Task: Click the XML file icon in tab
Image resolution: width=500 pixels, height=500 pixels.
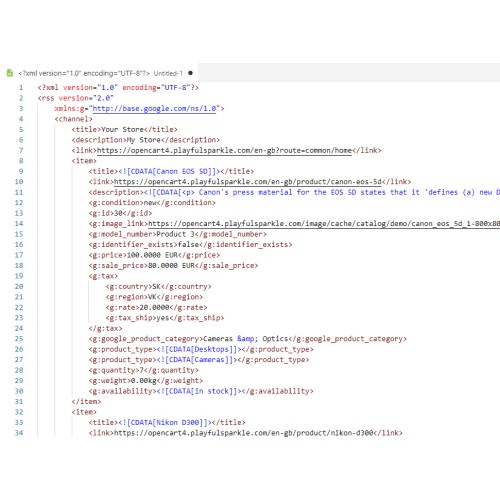Action: (x=10, y=73)
